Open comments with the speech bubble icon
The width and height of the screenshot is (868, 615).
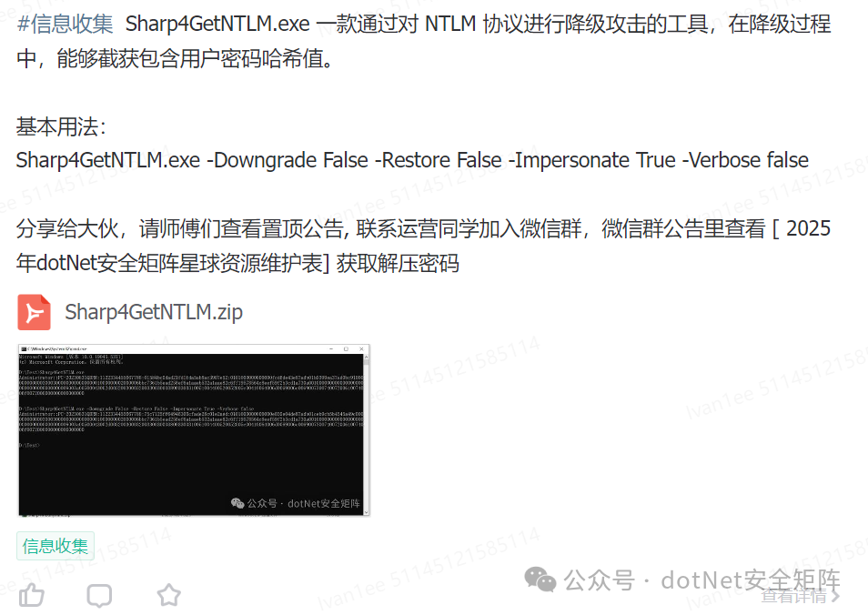pyautogui.click(x=100, y=596)
